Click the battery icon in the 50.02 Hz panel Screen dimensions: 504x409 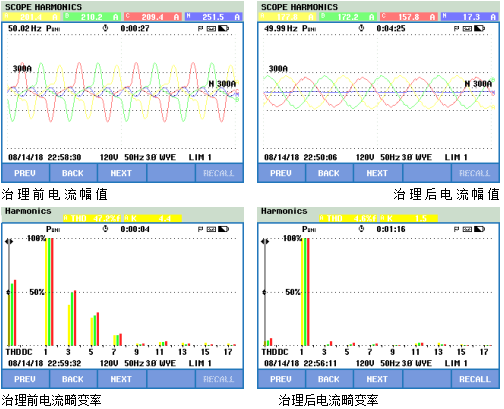223,29
